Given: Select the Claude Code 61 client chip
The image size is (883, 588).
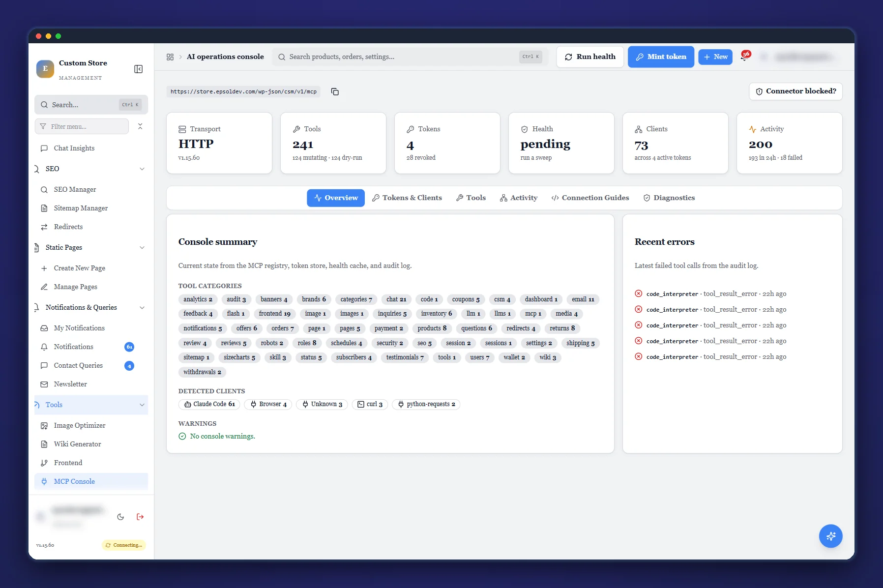Looking at the screenshot, I should click(x=209, y=404).
